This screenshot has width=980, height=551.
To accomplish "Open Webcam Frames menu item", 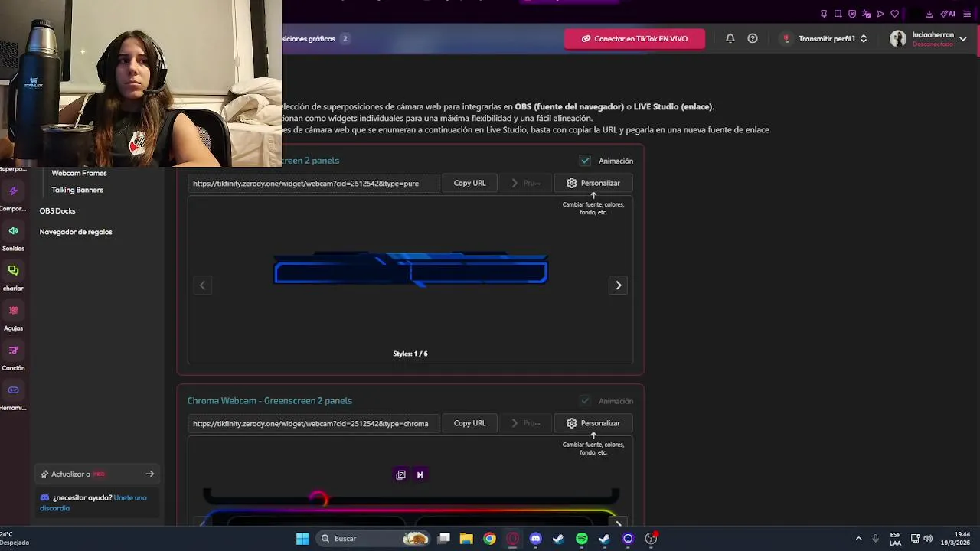I will coord(79,173).
